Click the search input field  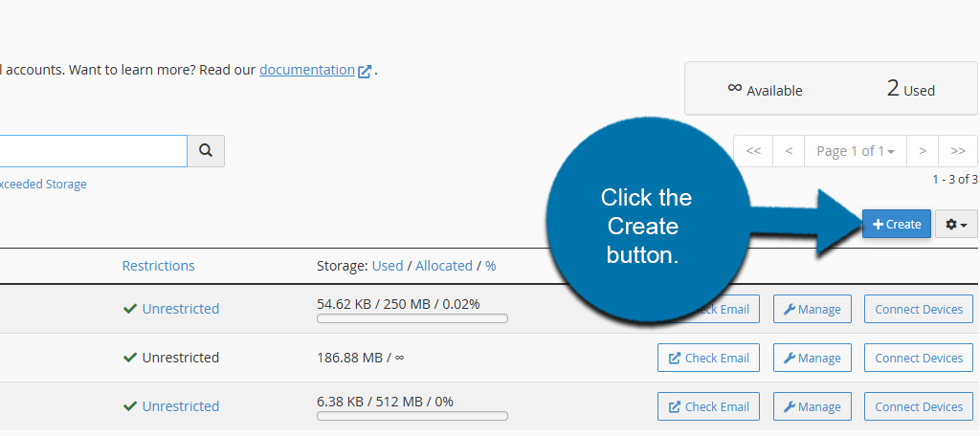93,151
